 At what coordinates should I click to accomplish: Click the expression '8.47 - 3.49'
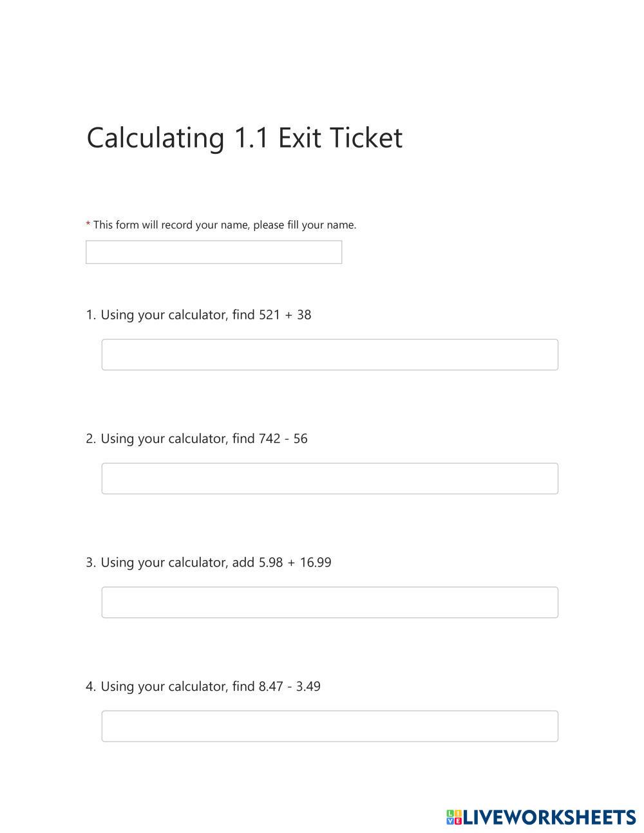(x=289, y=686)
